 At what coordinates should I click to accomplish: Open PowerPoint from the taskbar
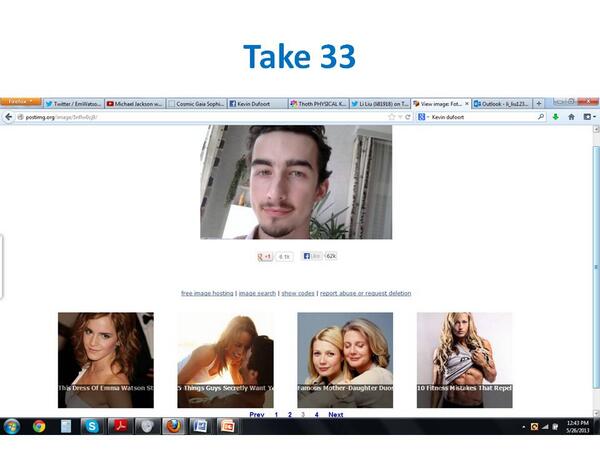228,426
